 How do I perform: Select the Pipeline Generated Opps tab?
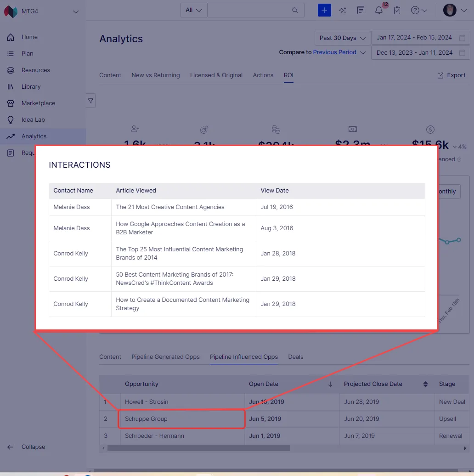click(165, 357)
